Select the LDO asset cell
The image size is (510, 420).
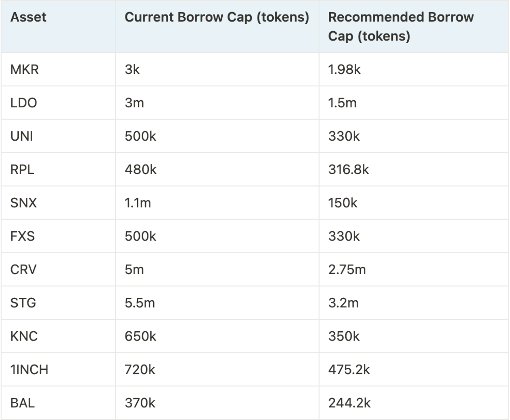pyautogui.click(x=23, y=103)
